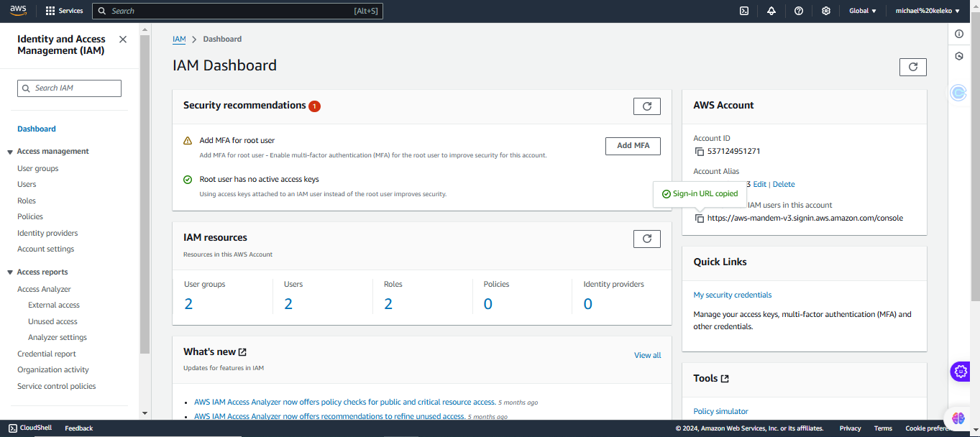Click the AWS logo home icon
This screenshot has height=437, width=980.
18,11
